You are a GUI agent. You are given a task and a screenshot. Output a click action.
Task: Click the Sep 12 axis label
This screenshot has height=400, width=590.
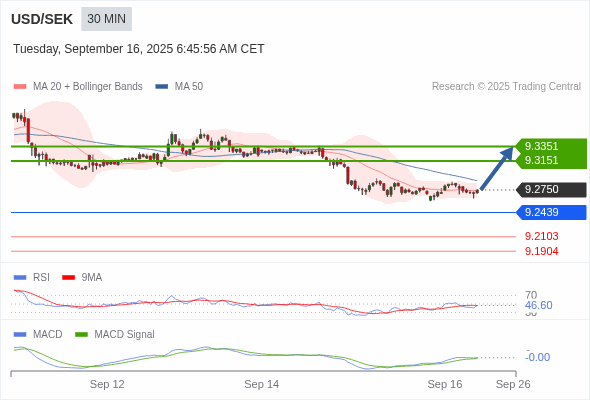point(107,384)
